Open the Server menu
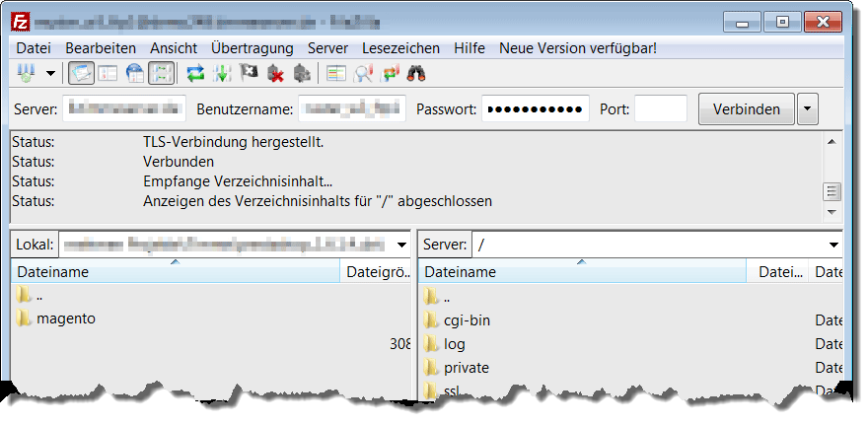 [x=328, y=48]
